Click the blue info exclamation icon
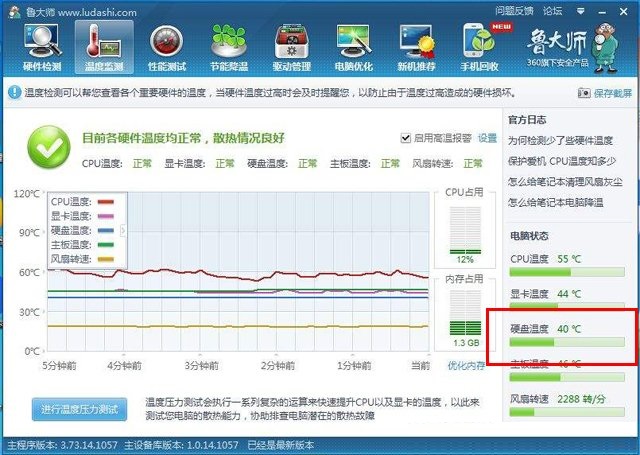Screen dimensions: 640x455 (15, 93)
